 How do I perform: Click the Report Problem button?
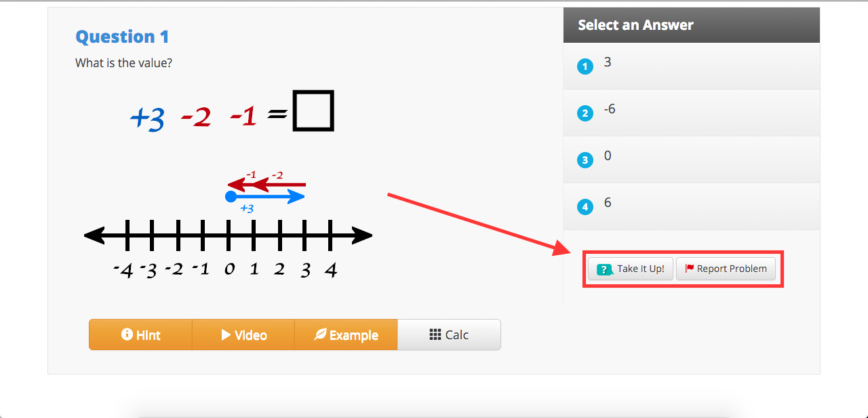(x=726, y=269)
